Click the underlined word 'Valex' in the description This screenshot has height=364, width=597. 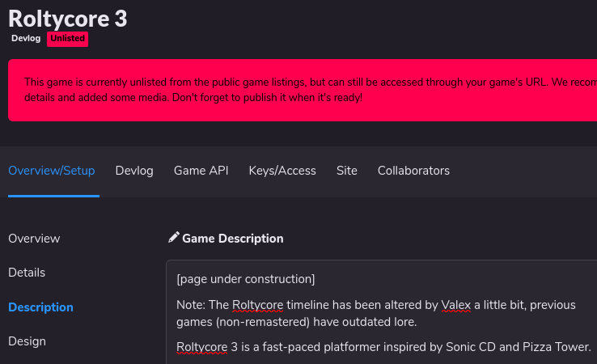[x=457, y=305]
